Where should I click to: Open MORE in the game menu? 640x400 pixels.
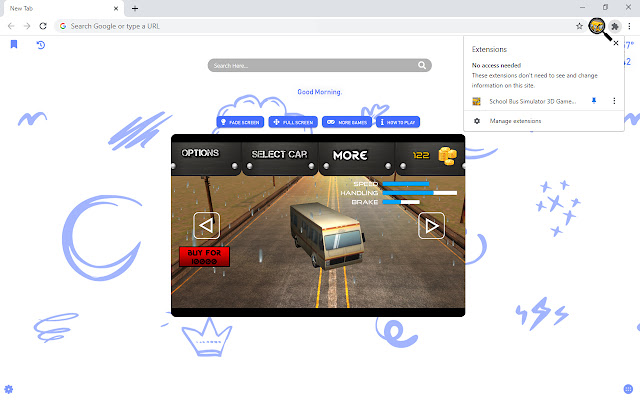(x=350, y=156)
